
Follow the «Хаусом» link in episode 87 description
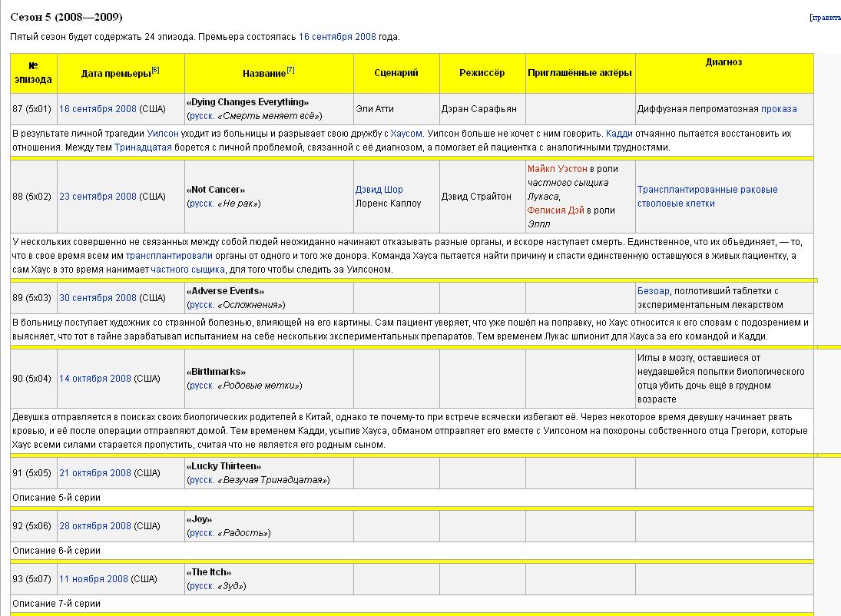(406, 133)
